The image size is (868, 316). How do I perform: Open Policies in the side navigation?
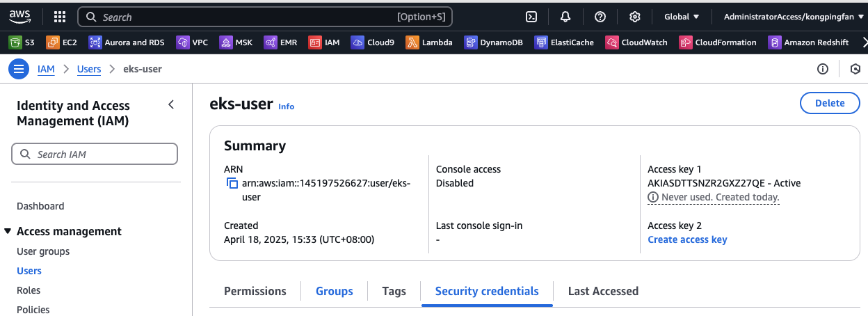click(33, 310)
